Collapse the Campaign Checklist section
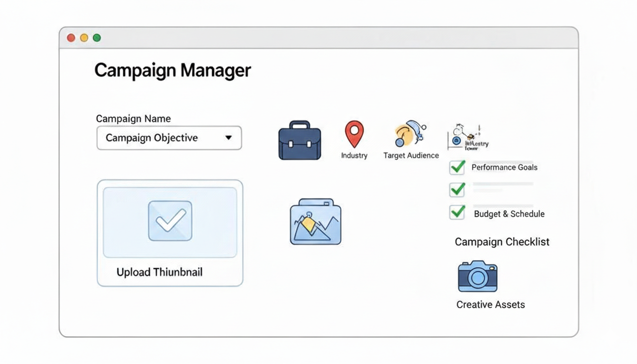The height and width of the screenshot is (364, 637). [x=502, y=242]
